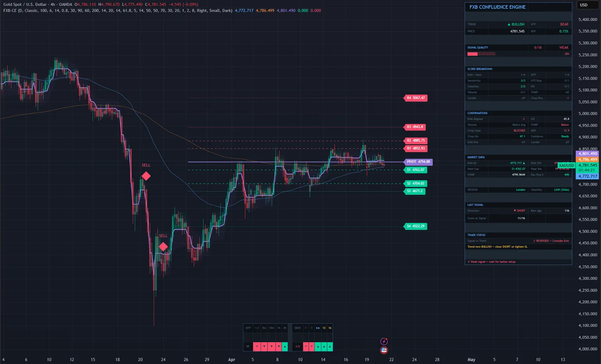Click the blue 4,772.717 axis price label

tap(587, 176)
